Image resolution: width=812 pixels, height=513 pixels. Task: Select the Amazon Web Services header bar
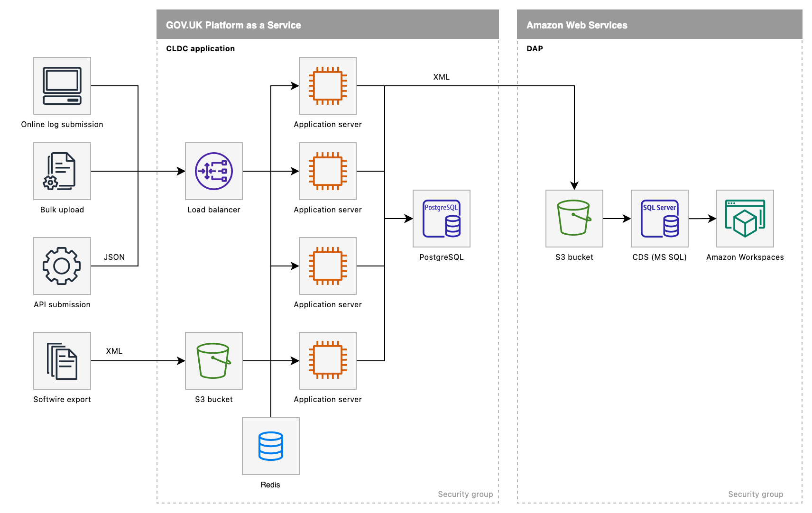(577, 25)
